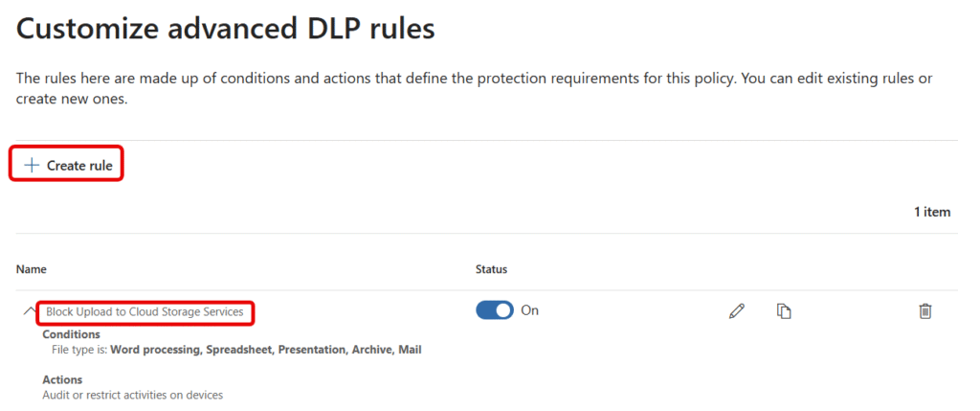Open the Block Upload to Cloud Storage Services rule

145,311
